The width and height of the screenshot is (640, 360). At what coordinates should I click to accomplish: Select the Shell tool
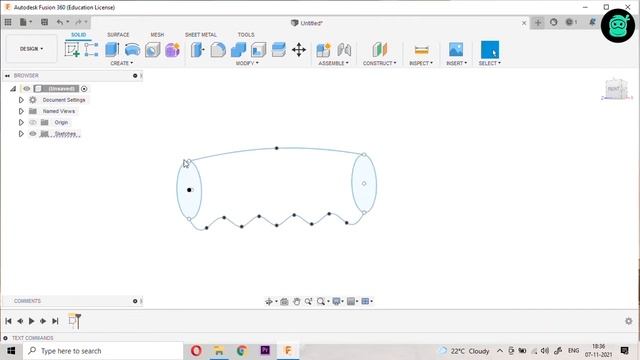click(258, 50)
